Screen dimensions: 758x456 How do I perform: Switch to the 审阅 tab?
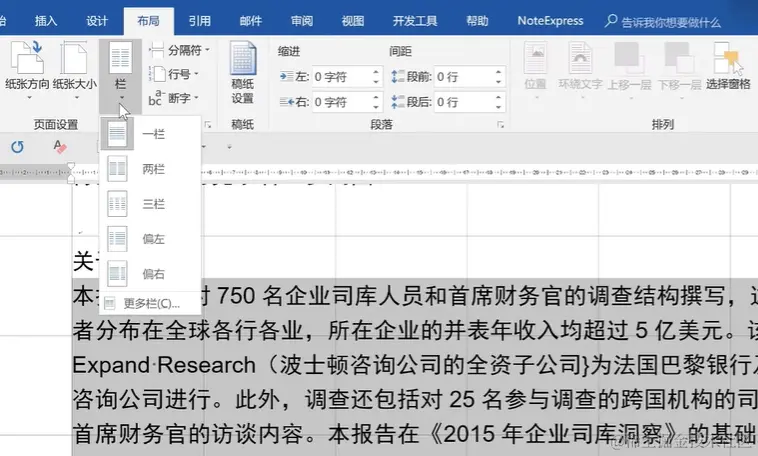(302, 21)
